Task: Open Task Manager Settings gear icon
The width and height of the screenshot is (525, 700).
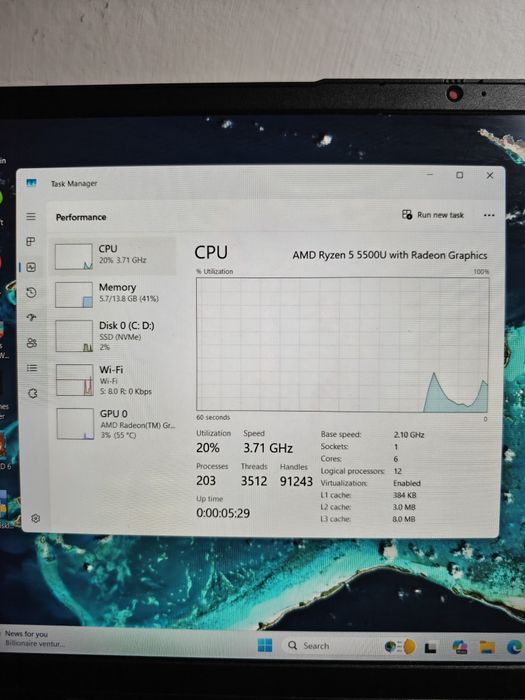Action: [x=36, y=518]
